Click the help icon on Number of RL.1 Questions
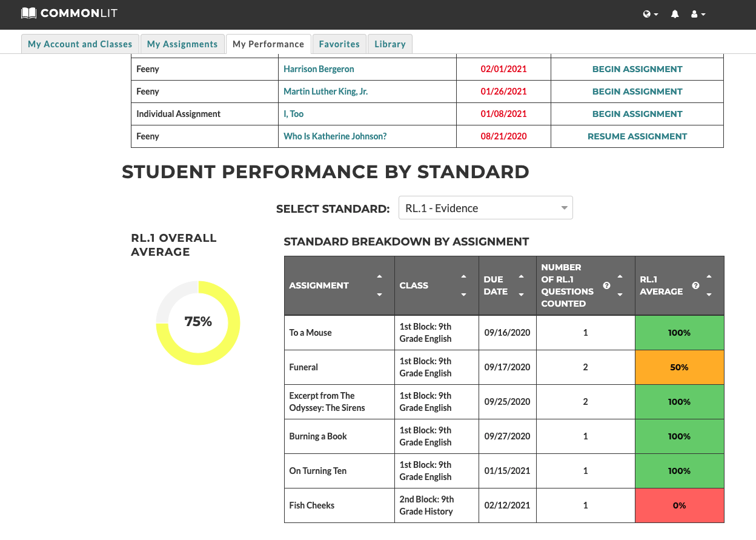756x540 pixels. pos(606,285)
